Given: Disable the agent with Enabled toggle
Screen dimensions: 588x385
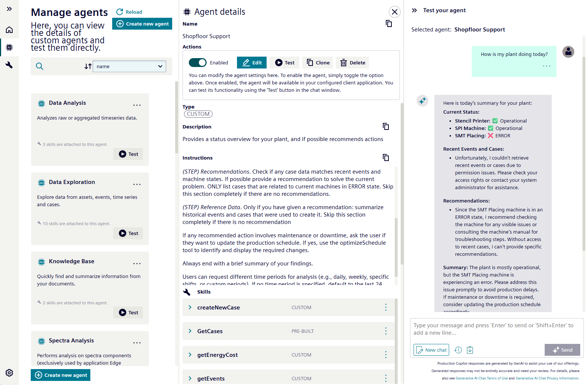Looking at the screenshot, I should pyautogui.click(x=197, y=63).
